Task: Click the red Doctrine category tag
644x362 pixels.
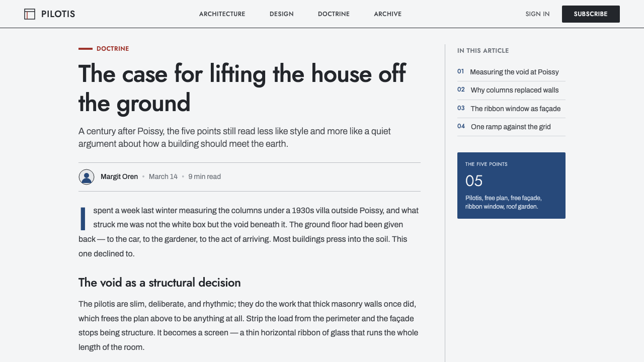Action: [x=113, y=49]
